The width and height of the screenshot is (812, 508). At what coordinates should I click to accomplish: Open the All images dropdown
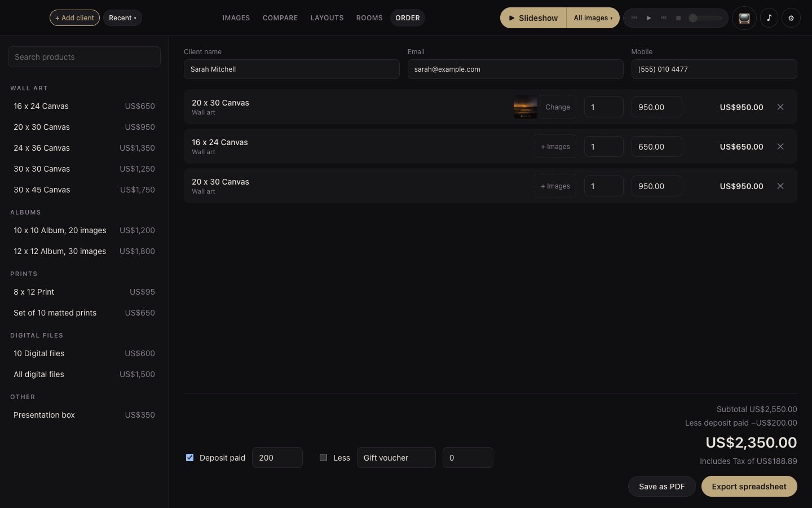(x=593, y=18)
